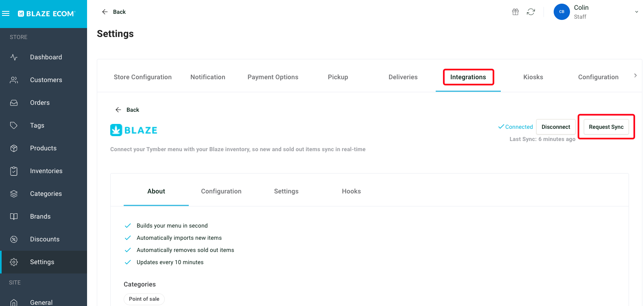Click the Products box icon
This screenshot has height=306, width=644.
coord(14,148)
